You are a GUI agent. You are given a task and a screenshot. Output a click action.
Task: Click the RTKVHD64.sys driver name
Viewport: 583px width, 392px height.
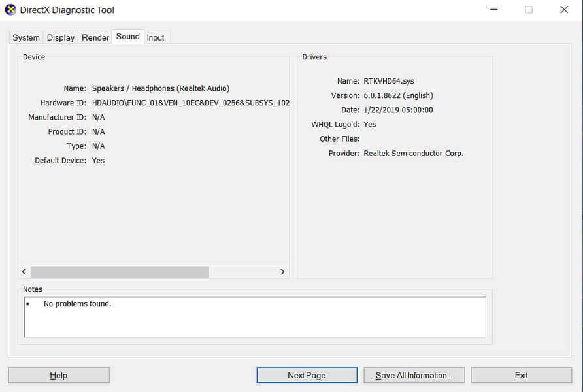(389, 81)
